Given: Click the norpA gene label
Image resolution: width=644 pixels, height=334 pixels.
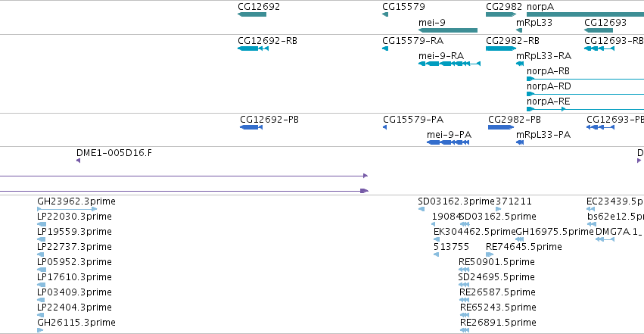Looking at the screenshot, I should [x=540, y=7].
